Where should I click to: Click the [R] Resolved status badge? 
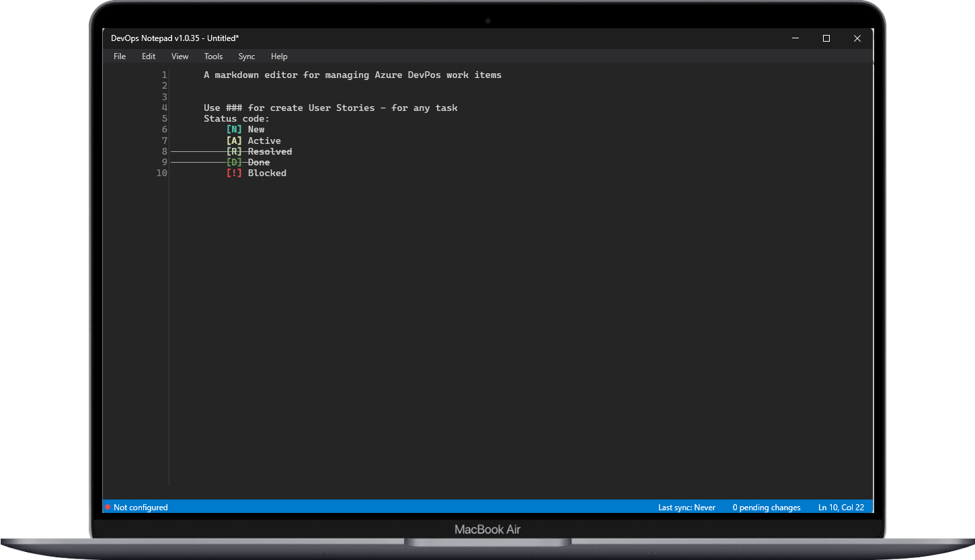pyautogui.click(x=233, y=151)
